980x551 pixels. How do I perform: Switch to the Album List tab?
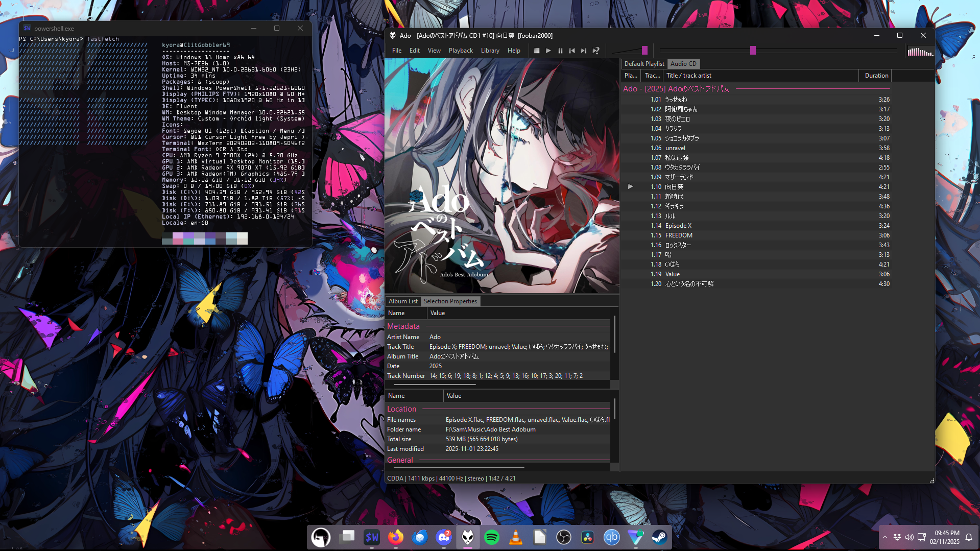(403, 301)
